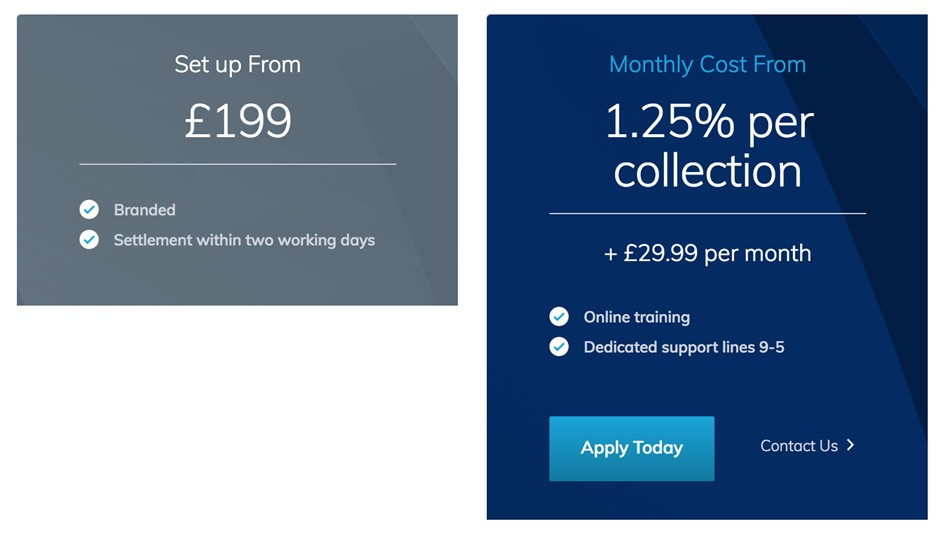941x533 pixels.
Task: Click the + £29.99 per month text
Action: click(708, 253)
